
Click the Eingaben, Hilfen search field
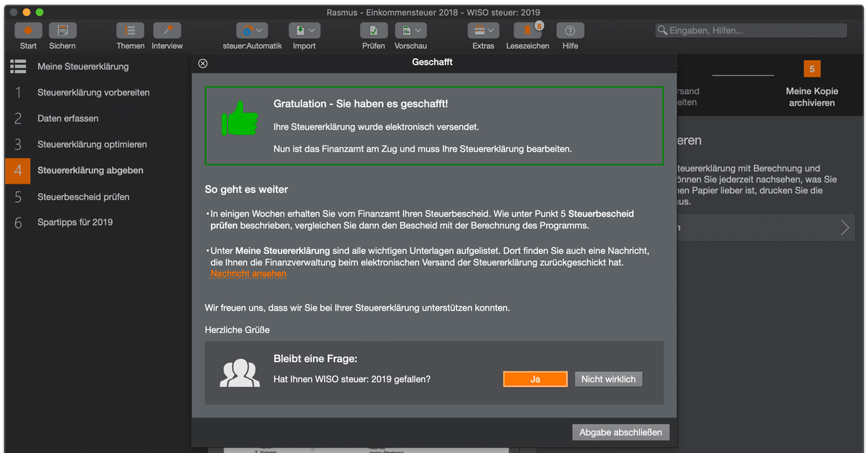coord(751,31)
